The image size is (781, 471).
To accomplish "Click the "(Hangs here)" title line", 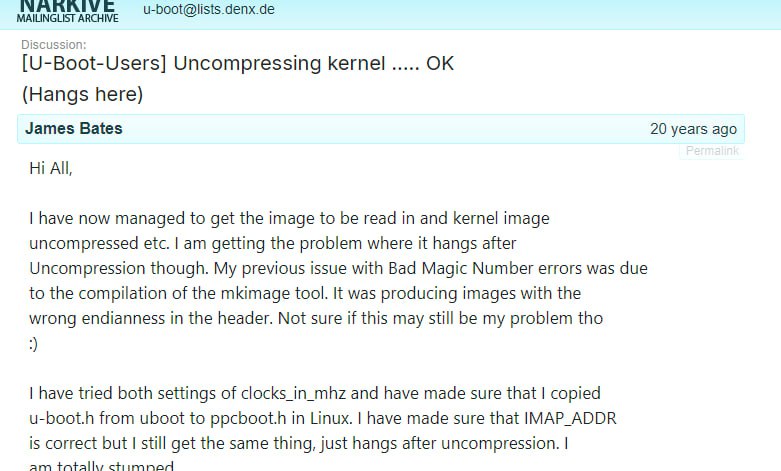I will 83,95.
